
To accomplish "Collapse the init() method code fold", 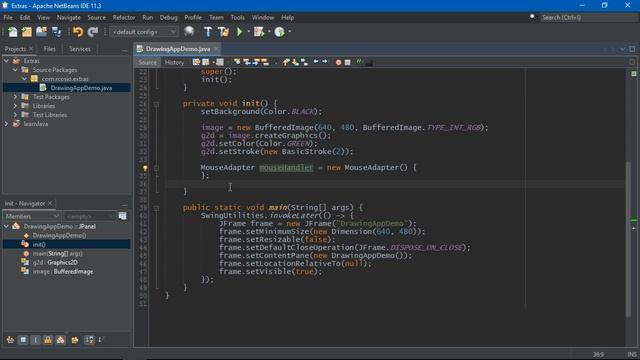I will click(x=156, y=104).
